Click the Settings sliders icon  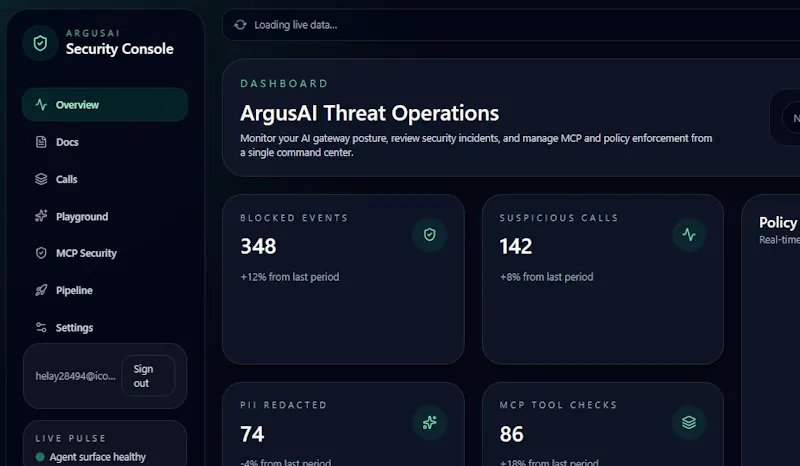pyautogui.click(x=41, y=327)
